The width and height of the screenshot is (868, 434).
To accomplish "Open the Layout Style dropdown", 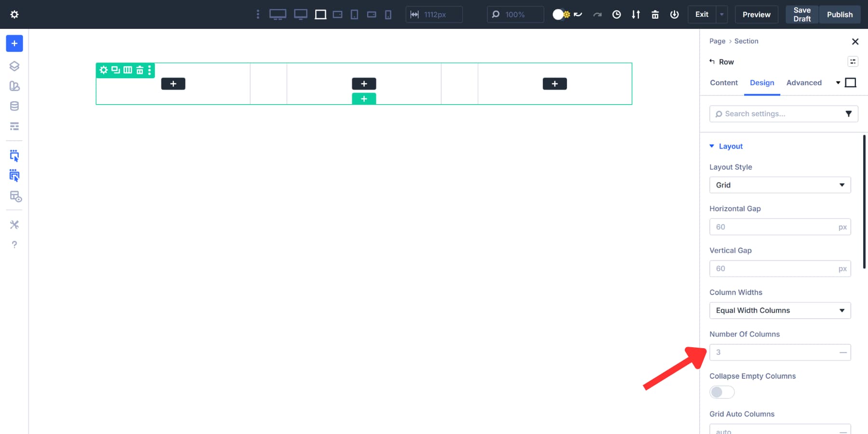I will (x=780, y=185).
